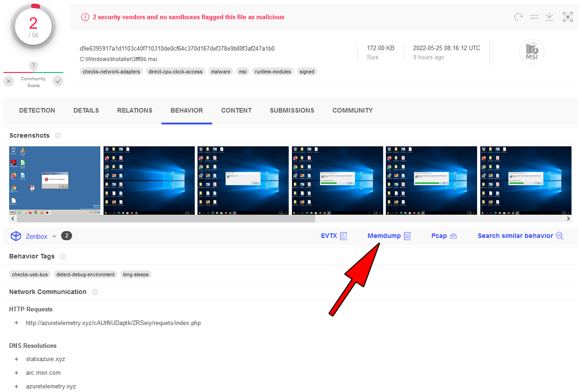The height and width of the screenshot is (392, 582).
Task: Expand the azuretelemetry.xyz HTTP request entry
Action: 16,323
